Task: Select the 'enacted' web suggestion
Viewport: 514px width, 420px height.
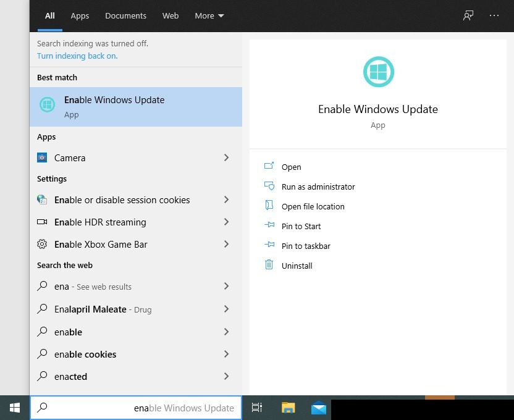Action: [136, 376]
